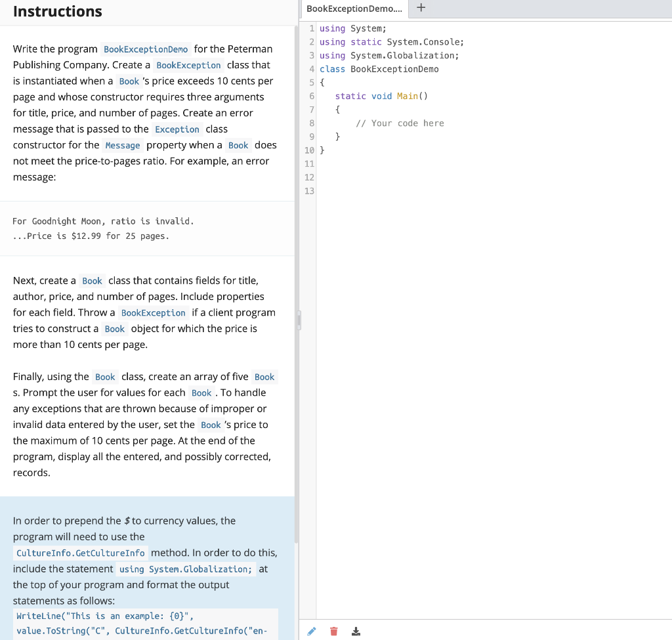Click 'class BookExceptionDemo' on line 4
The height and width of the screenshot is (640, 672).
click(379, 69)
